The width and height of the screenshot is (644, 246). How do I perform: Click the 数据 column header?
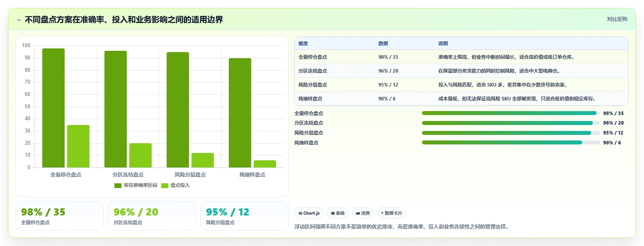click(383, 44)
